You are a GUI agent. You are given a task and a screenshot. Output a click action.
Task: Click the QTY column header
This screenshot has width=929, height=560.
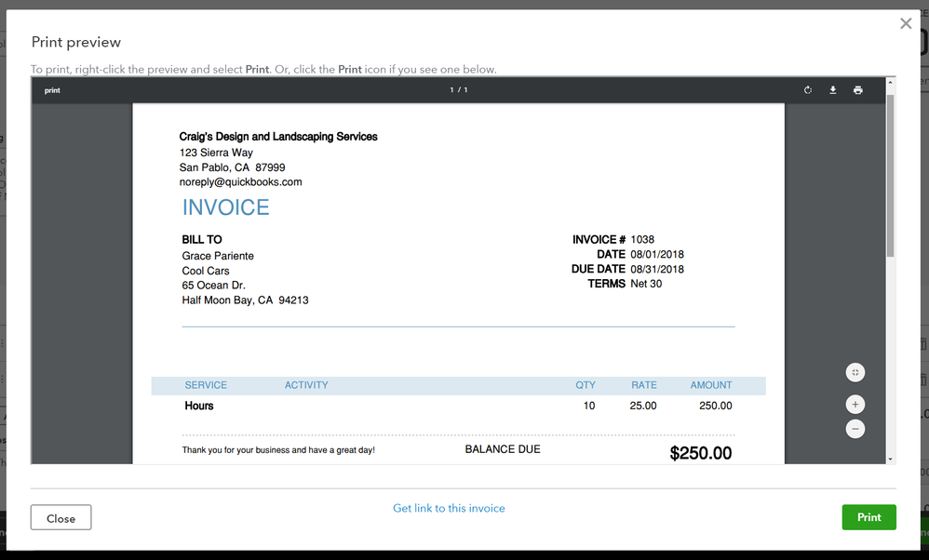pyautogui.click(x=586, y=385)
